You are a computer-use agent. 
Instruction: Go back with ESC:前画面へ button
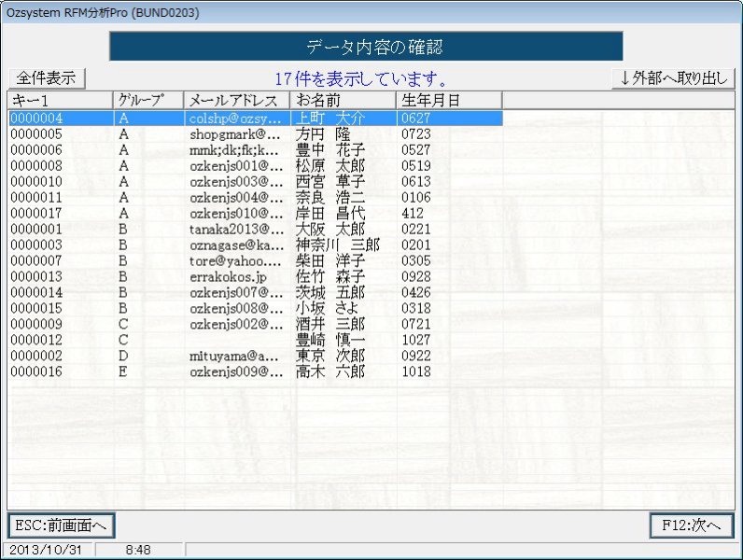pyautogui.click(x=62, y=525)
